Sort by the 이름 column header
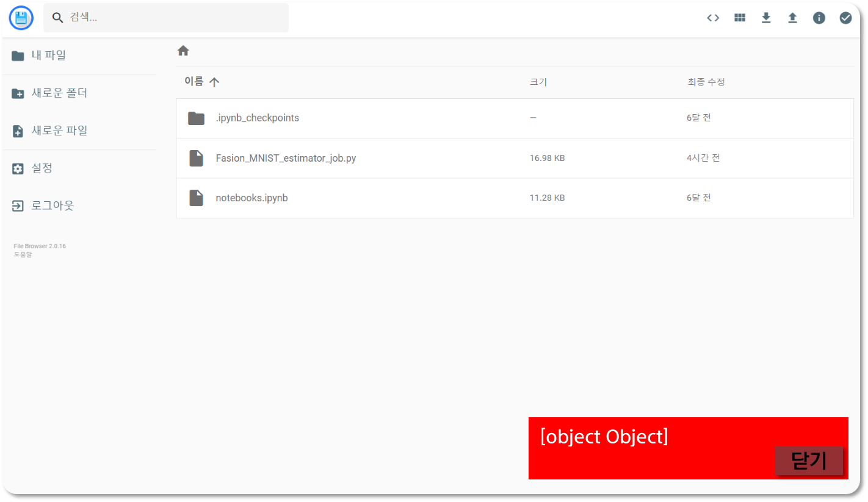Screen dimensions: 868x502 [193, 82]
